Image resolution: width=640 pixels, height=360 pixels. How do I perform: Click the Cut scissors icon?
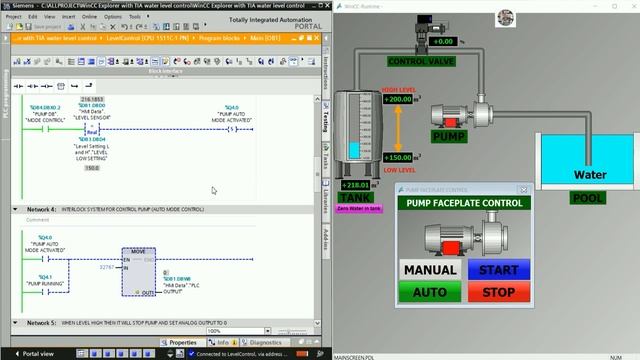(83, 27)
